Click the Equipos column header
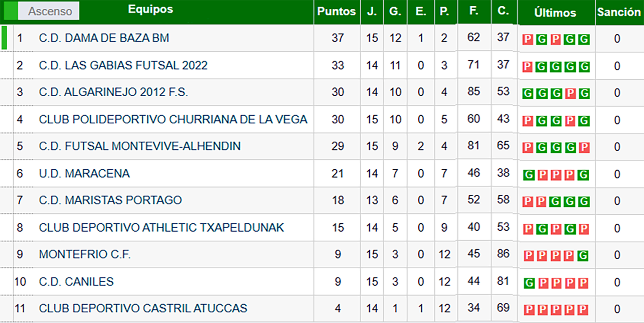This screenshot has width=644, height=323. pos(150,9)
